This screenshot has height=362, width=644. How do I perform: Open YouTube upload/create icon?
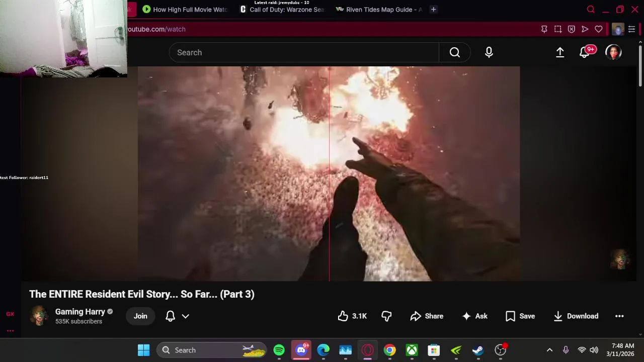(560, 52)
